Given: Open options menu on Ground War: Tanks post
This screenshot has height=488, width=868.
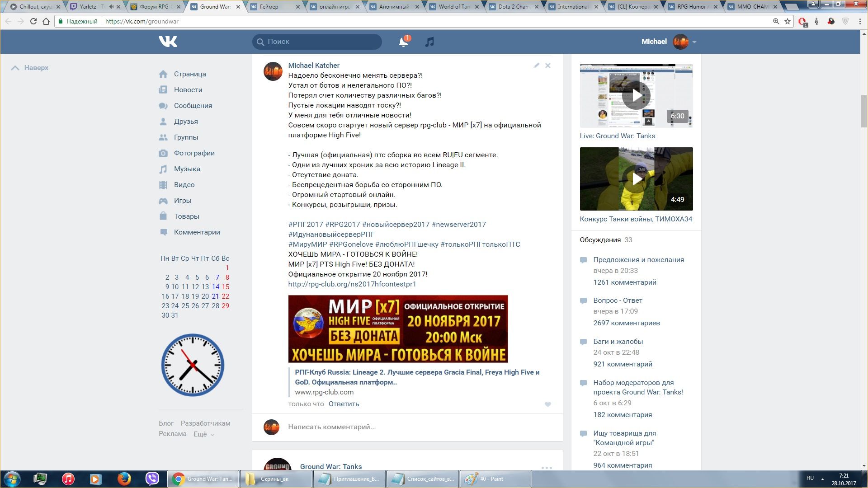Looking at the screenshot, I should 547,467.
